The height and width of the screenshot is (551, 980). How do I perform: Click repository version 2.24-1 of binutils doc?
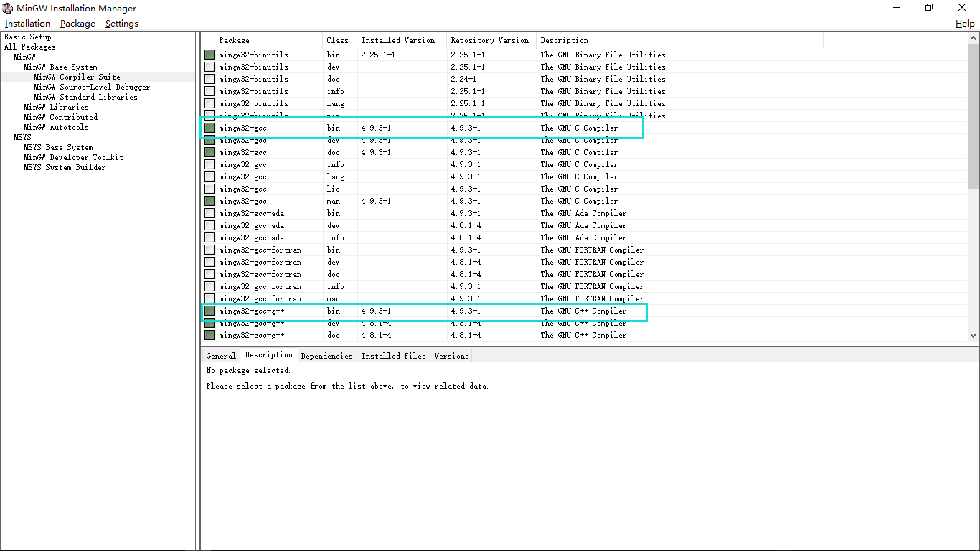(x=463, y=79)
